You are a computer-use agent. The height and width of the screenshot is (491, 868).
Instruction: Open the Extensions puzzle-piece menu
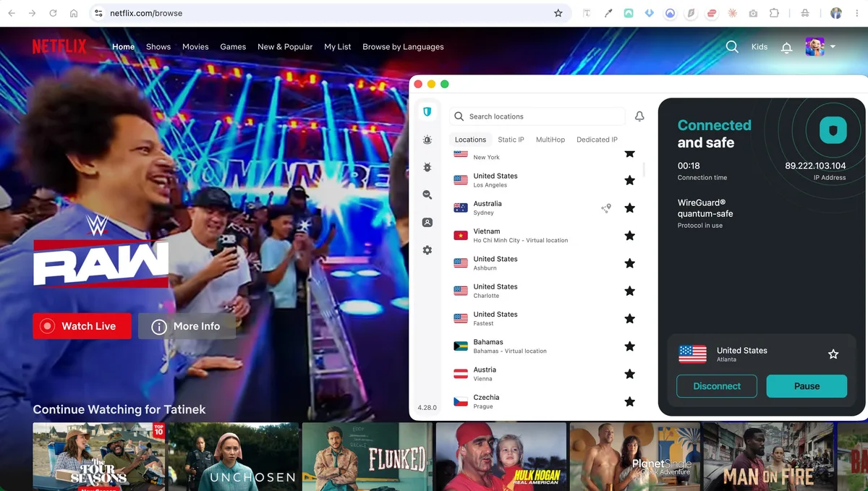(775, 13)
